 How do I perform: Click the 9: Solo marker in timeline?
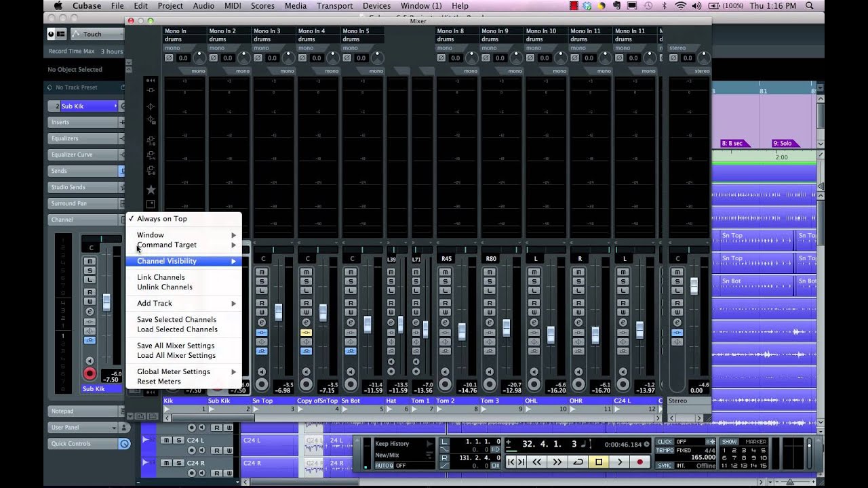click(x=785, y=144)
